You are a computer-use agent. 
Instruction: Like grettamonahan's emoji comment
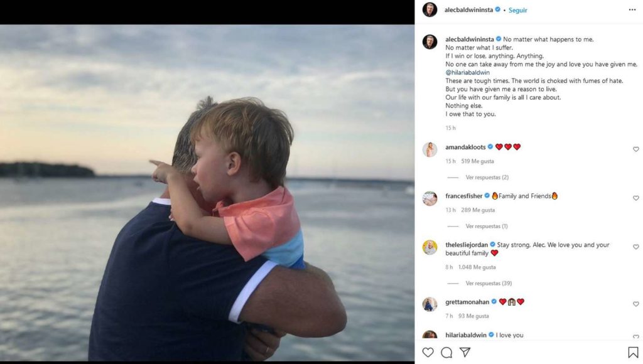pos(635,304)
